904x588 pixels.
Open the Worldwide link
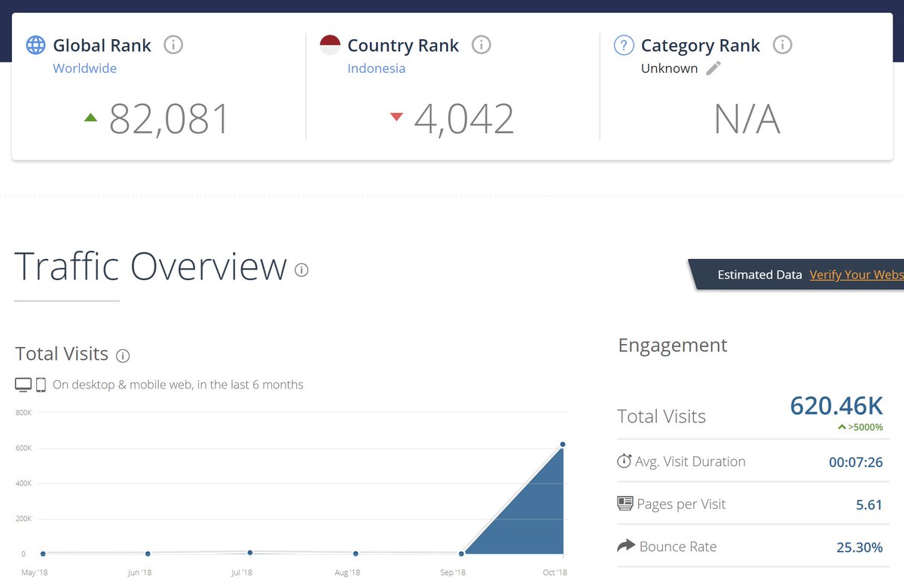(x=84, y=69)
